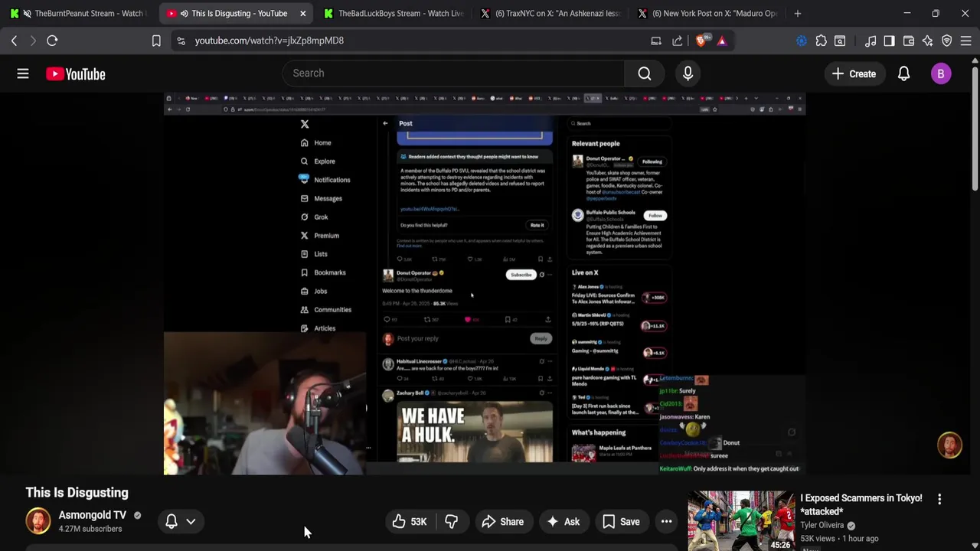Save the video to a playlist
The image size is (980, 551).
click(x=621, y=522)
